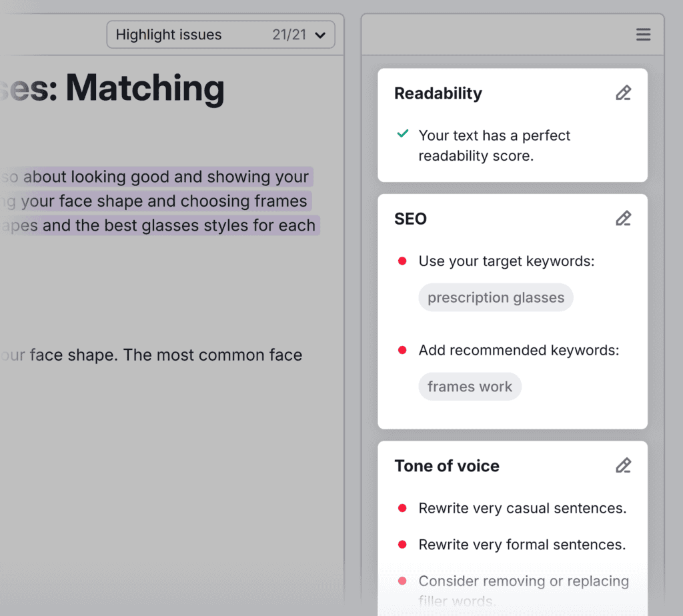Image resolution: width=683 pixels, height=616 pixels.
Task: Open Tone of voice edit pencil
Action: [x=623, y=465]
